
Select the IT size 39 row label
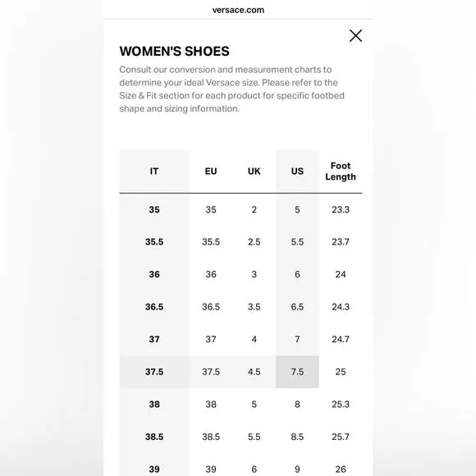[x=154, y=469]
